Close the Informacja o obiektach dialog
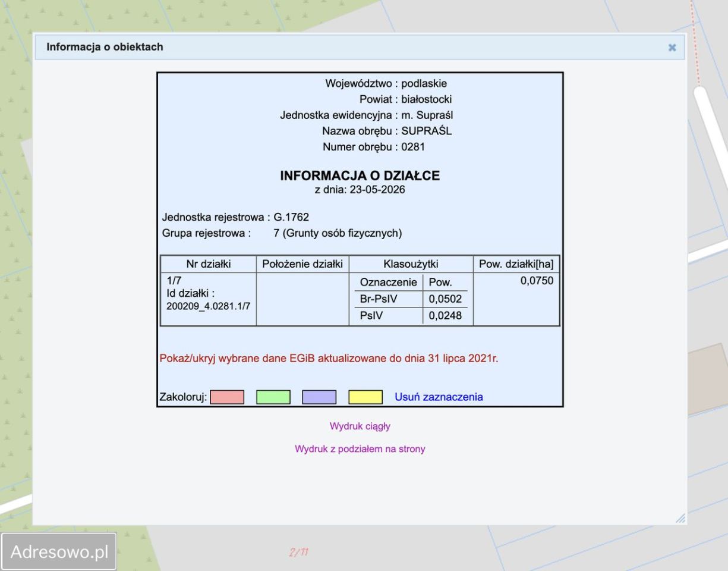Viewport: 728px width, 571px height. (672, 48)
